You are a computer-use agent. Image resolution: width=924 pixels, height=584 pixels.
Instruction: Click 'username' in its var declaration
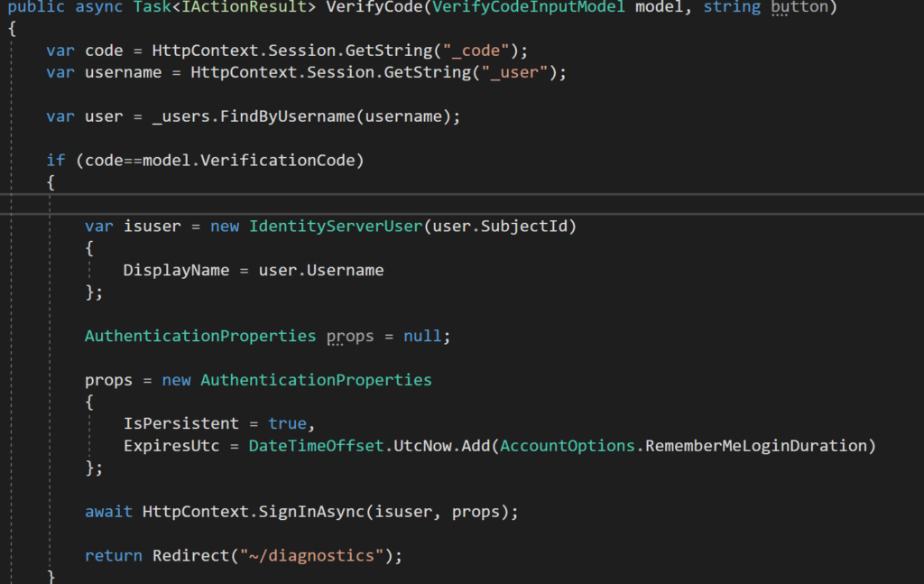123,72
